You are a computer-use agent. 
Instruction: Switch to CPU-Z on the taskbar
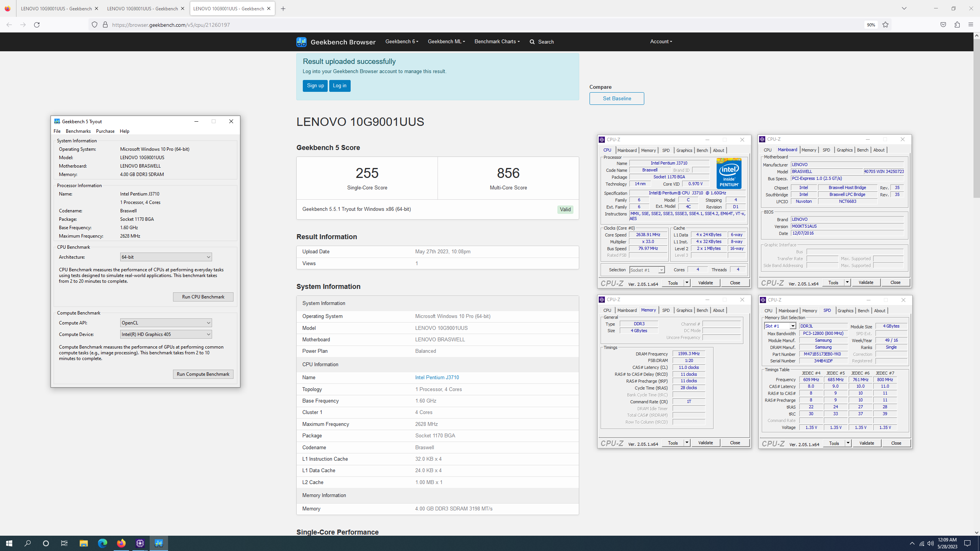[x=140, y=543]
